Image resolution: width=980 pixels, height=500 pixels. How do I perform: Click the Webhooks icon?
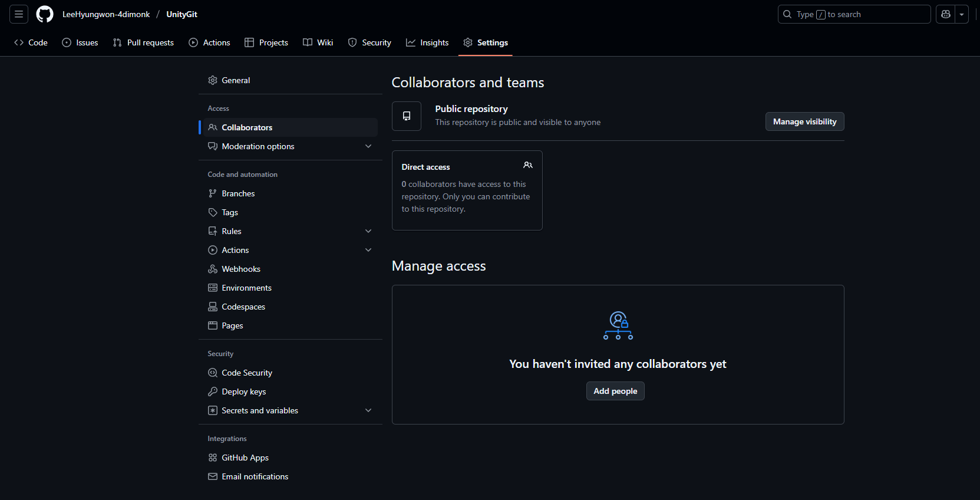(x=213, y=269)
